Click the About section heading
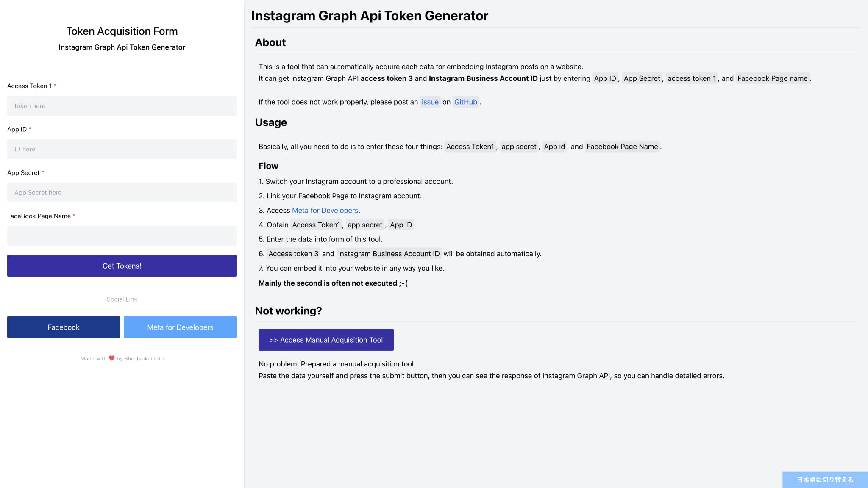This screenshot has height=488, width=868. (270, 43)
